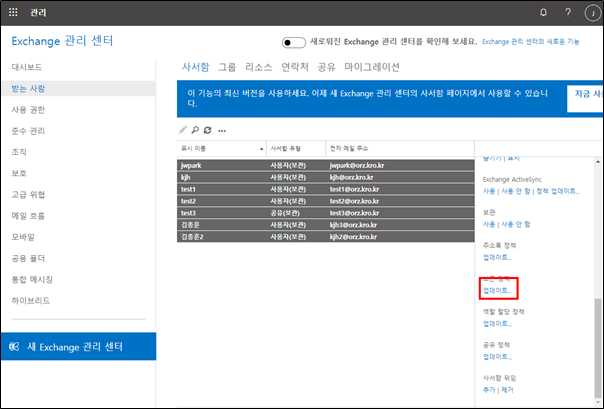Screen dimensions: 604x409
Task: Click 업데이트 under 보존 정책
Action: pyautogui.click(x=497, y=290)
